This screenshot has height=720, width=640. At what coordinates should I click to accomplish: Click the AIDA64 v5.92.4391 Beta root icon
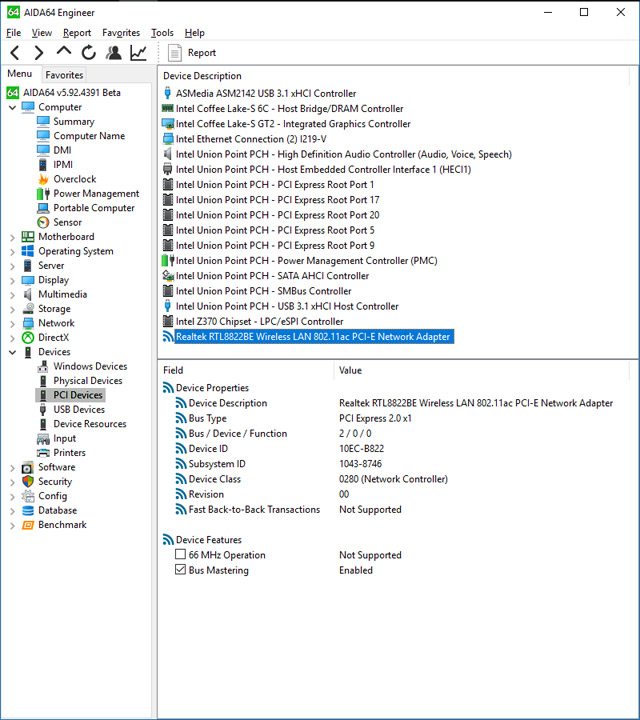pyautogui.click(x=13, y=92)
